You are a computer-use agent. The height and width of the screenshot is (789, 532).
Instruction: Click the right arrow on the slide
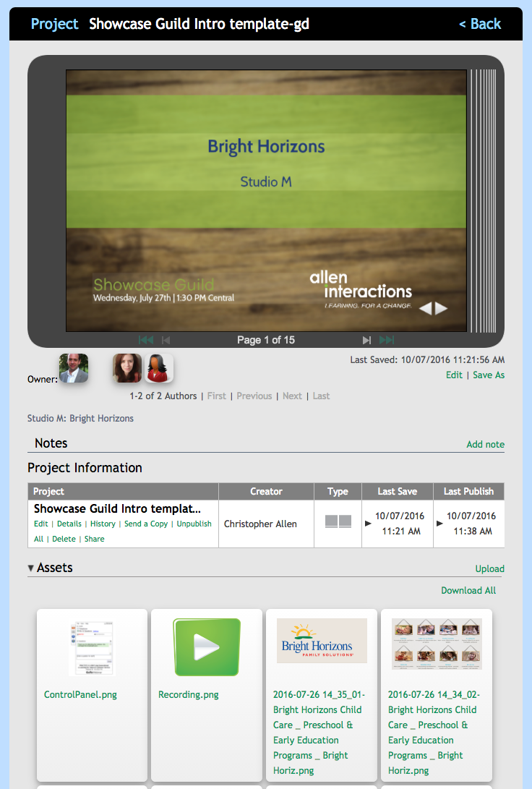coord(441,309)
